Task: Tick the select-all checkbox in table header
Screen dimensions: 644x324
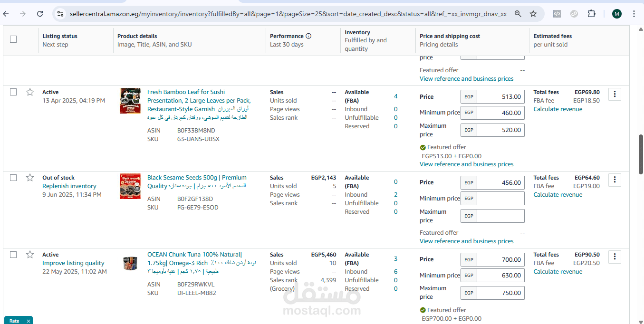Action: [x=13, y=39]
